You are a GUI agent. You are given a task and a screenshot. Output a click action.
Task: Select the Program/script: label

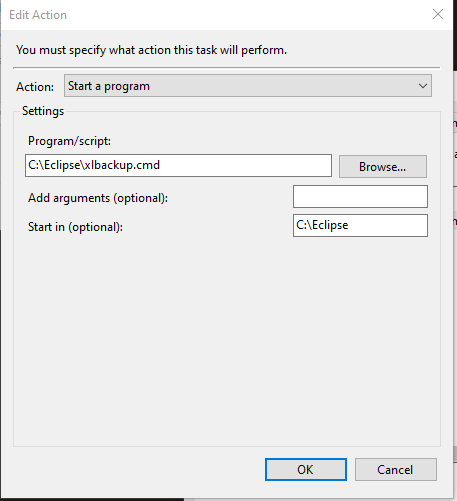point(69,141)
